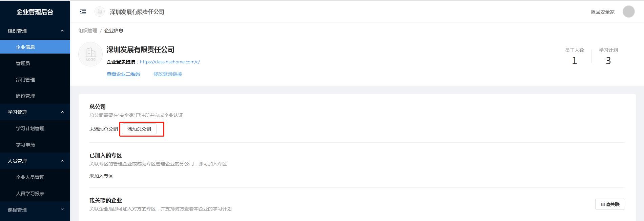Image resolution: width=644 pixels, height=221 pixels.
Task: Click the 申请关联 button
Action: click(610, 204)
